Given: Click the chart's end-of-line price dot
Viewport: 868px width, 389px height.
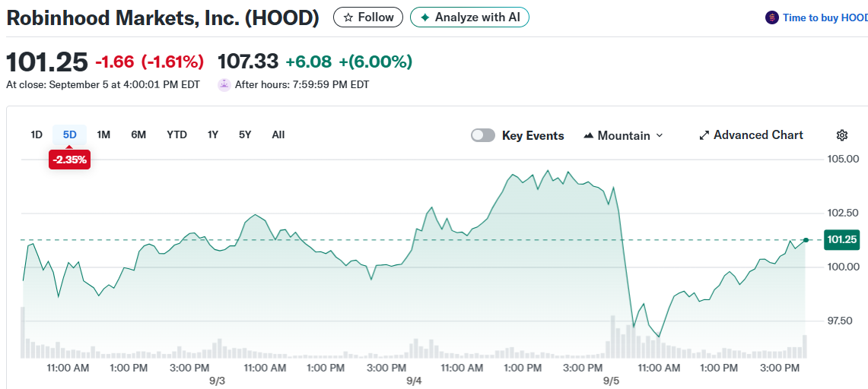Looking at the screenshot, I should (x=806, y=240).
